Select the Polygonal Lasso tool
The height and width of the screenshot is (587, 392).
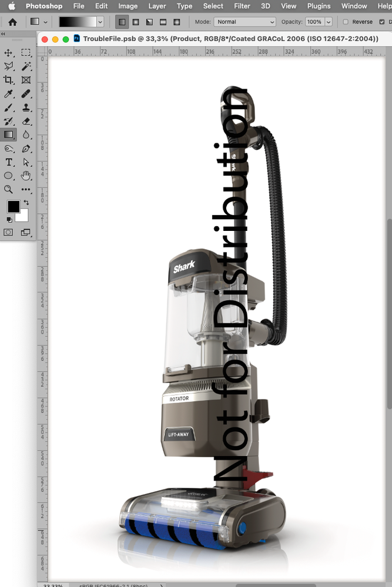click(8, 66)
